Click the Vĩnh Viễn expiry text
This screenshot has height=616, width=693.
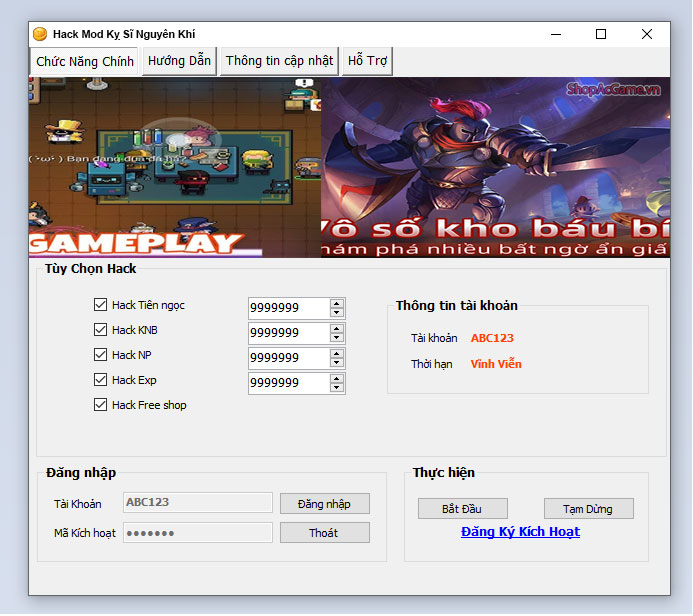coord(496,364)
